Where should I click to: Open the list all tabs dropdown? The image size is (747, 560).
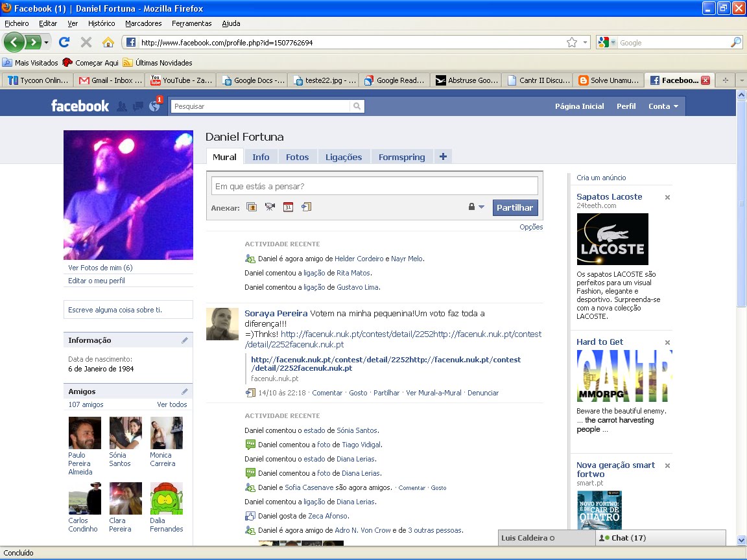coord(741,80)
